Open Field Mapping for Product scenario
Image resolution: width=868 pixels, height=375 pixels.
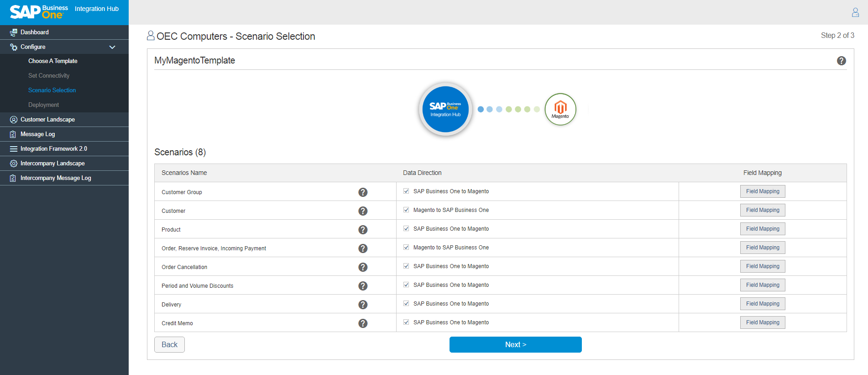tap(762, 229)
